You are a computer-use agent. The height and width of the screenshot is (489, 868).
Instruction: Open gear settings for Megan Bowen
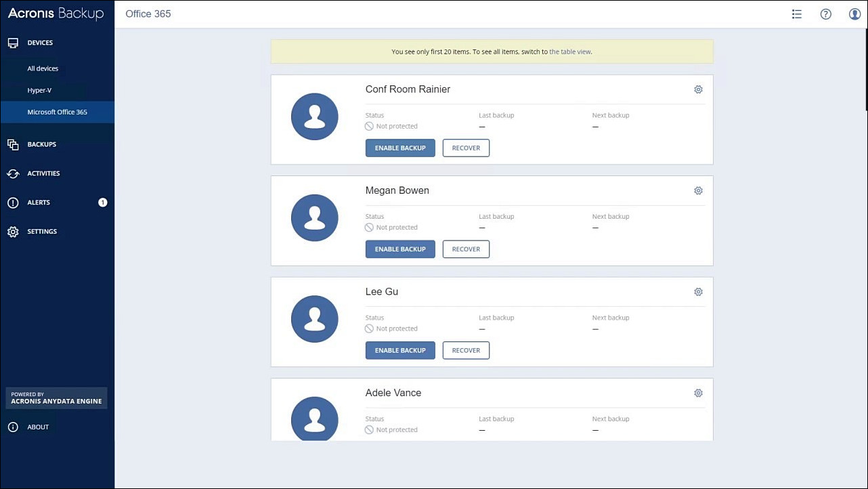pos(698,190)
